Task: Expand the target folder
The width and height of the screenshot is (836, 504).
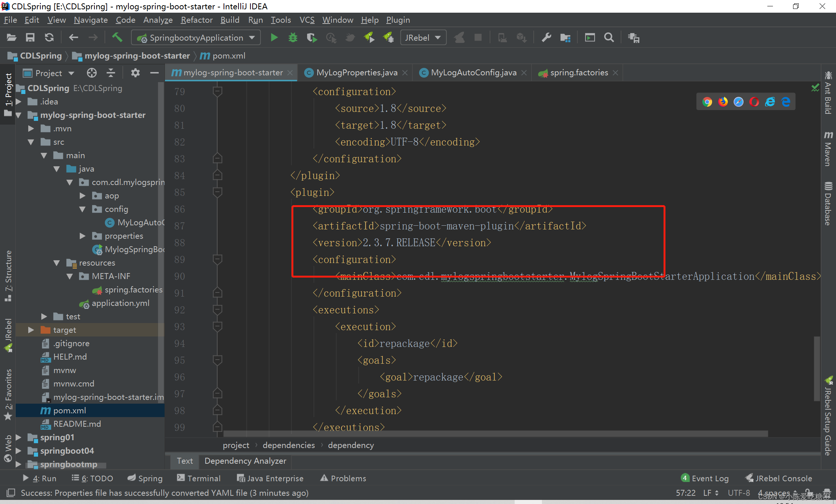Action: [x=31, y=330]
